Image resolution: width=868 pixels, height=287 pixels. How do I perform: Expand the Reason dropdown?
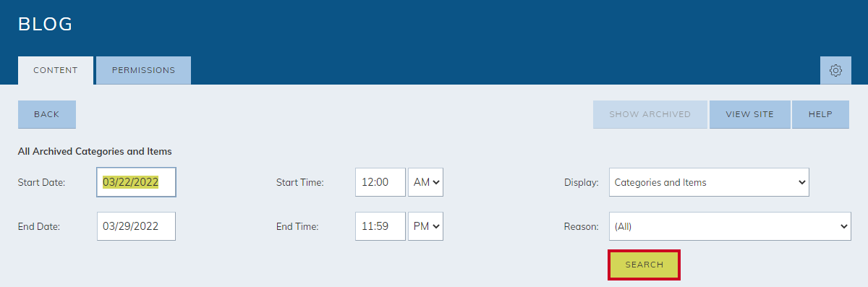tap(730, 226)
